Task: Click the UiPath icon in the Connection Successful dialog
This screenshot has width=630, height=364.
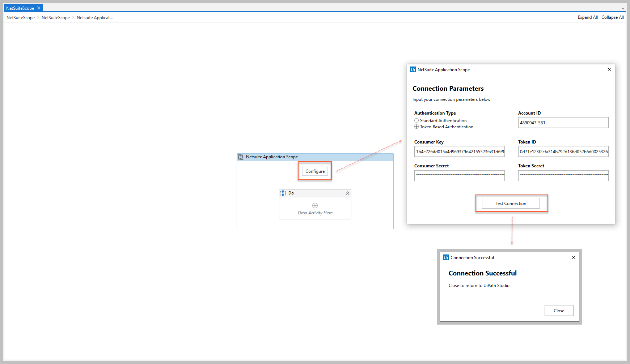Action: (446, 257)
